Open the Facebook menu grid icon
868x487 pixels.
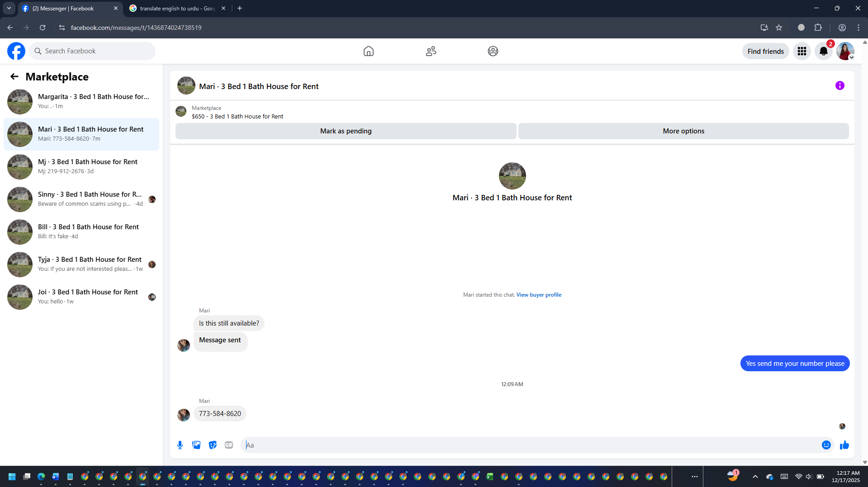802,51
